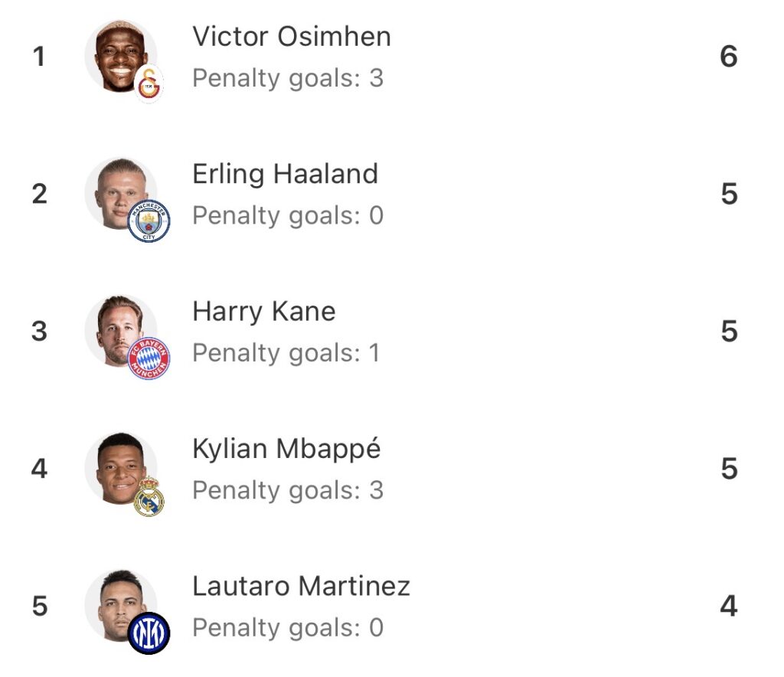Click rank number 2 beside Haaland
Screen dimensions: 784x677
(x=40, y=194)
